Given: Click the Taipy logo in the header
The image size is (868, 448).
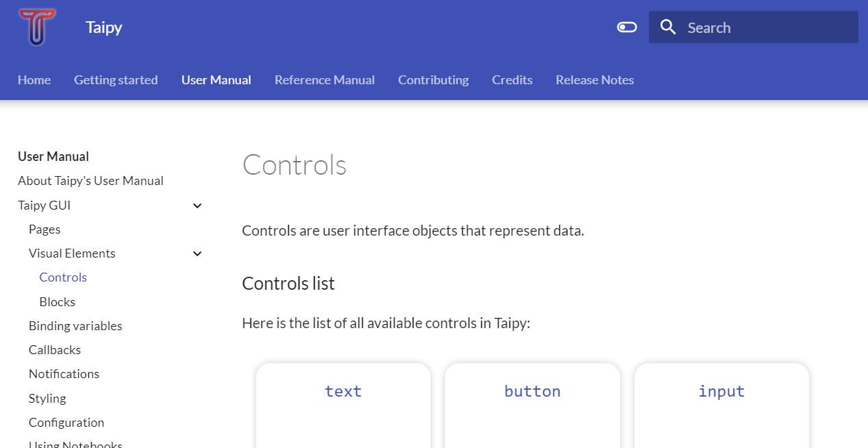Looking at the screenshot, I should coord(37,27).
